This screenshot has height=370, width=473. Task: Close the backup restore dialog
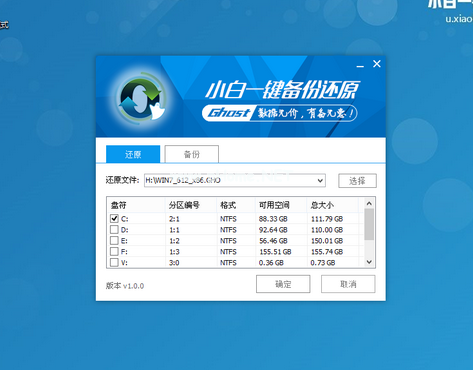coord(377,64)
